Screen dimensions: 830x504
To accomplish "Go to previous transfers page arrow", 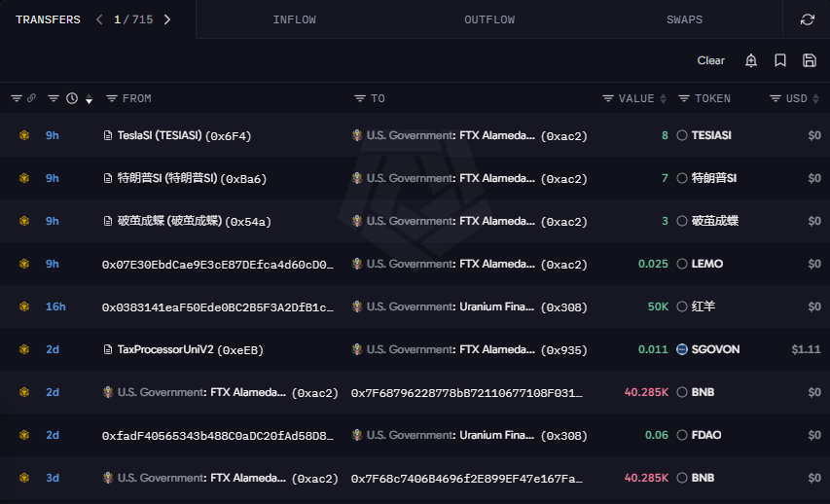I will 99,19.
